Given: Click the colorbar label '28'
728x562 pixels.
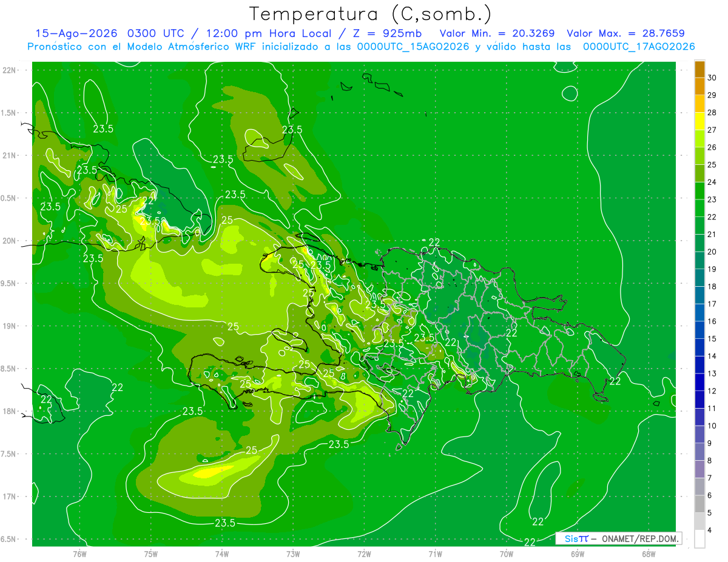Looking at the screenshot, I should (712, 113).
